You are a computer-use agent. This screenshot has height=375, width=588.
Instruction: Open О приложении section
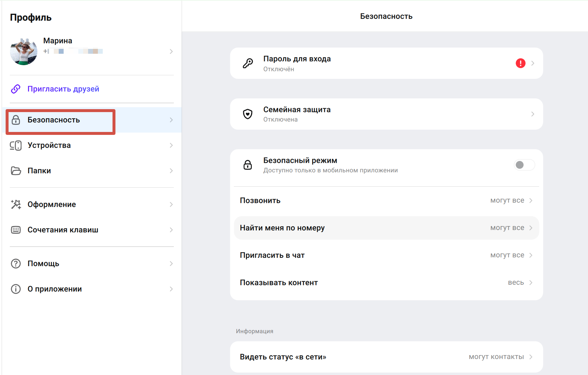(54, 289)
